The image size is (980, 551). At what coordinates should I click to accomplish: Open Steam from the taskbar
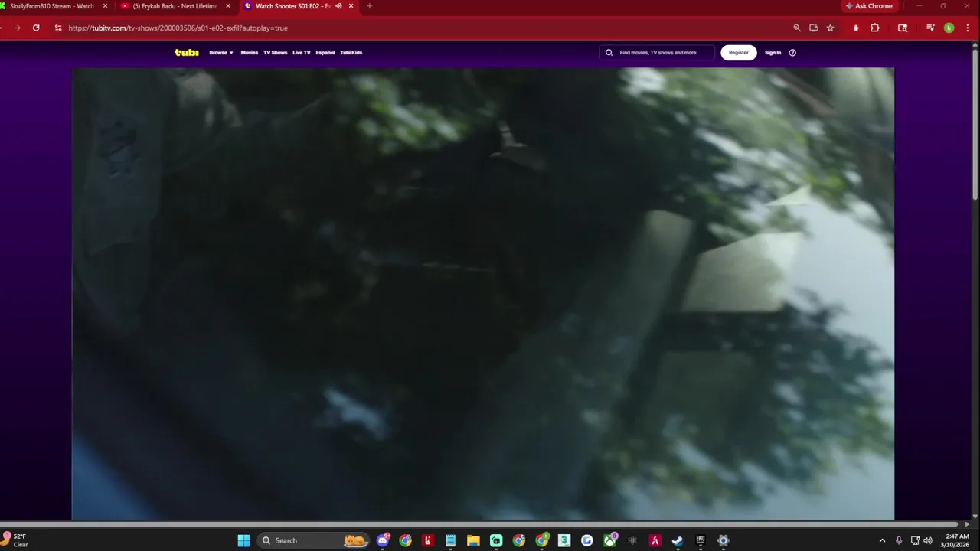(678, 540)
